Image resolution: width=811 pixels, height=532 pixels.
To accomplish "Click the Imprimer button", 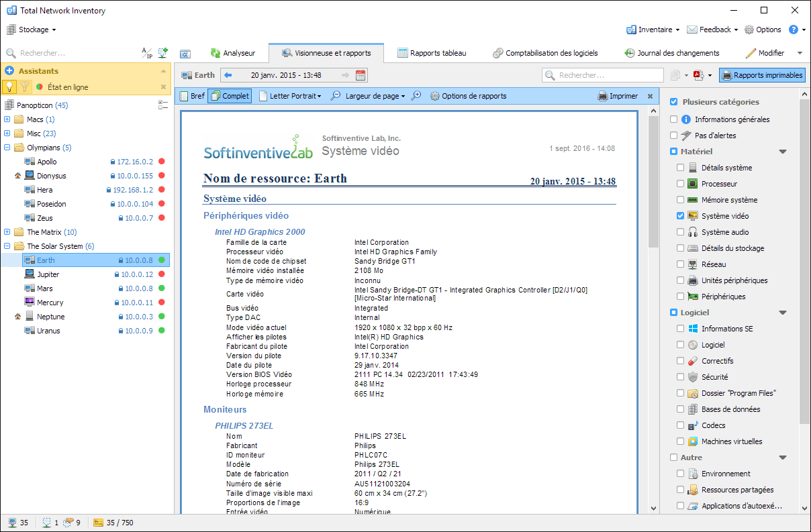I will pos(618,96).
